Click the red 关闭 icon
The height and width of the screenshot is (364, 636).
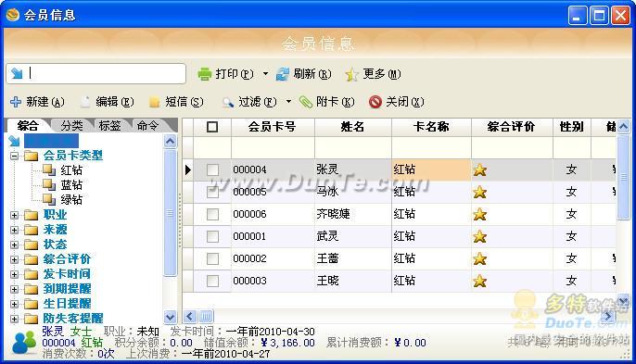[375, 102]
